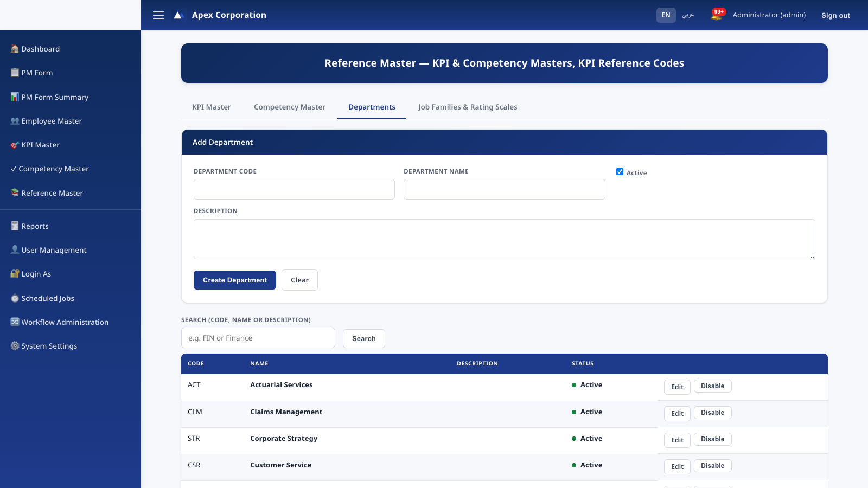Open the hamburger menu icon
This screenshot has height=488, width=868.
click(158, 15)
